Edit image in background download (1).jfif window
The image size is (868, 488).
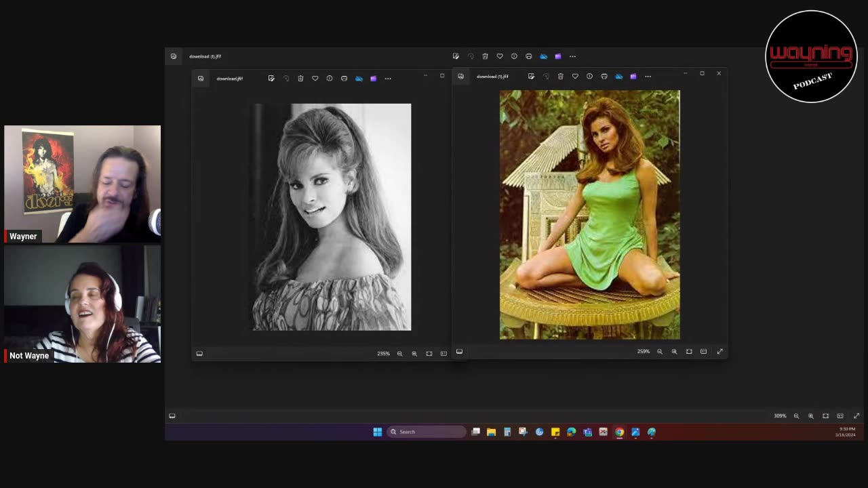[x=456, y=56]
